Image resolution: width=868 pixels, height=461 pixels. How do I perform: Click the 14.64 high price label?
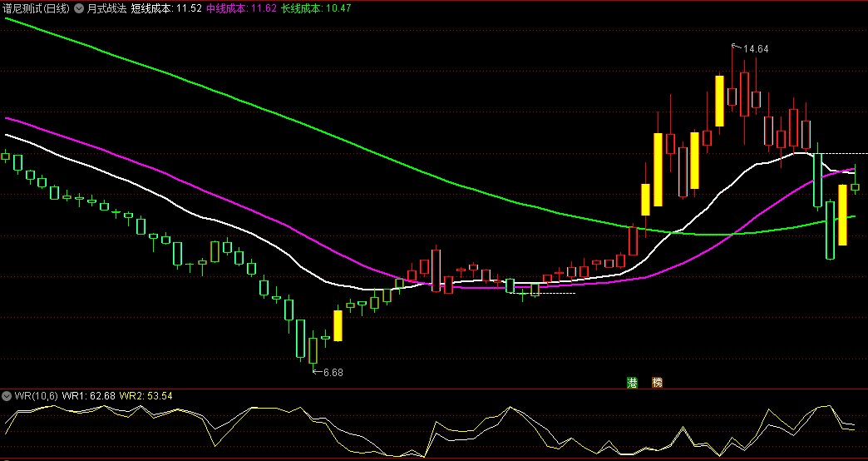(x=756, y=49)
